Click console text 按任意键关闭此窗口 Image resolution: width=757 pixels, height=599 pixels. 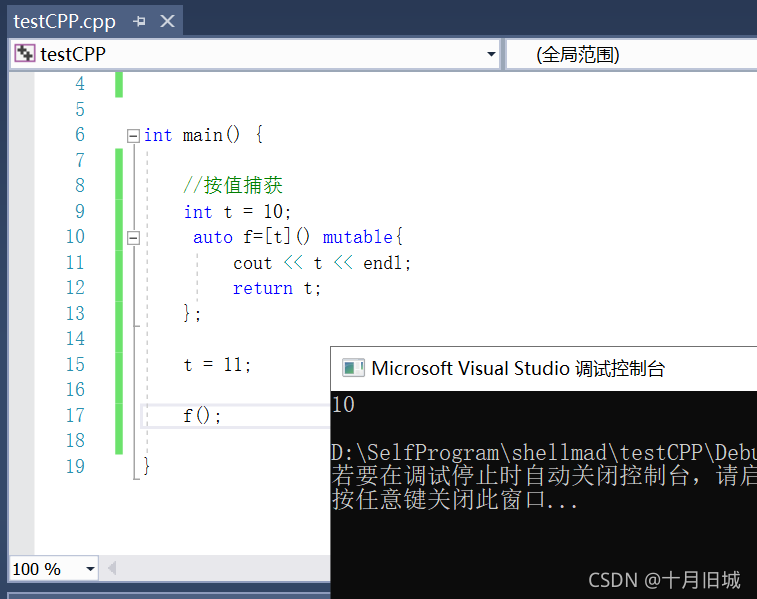pyautogui.click(x=440, y=500)
